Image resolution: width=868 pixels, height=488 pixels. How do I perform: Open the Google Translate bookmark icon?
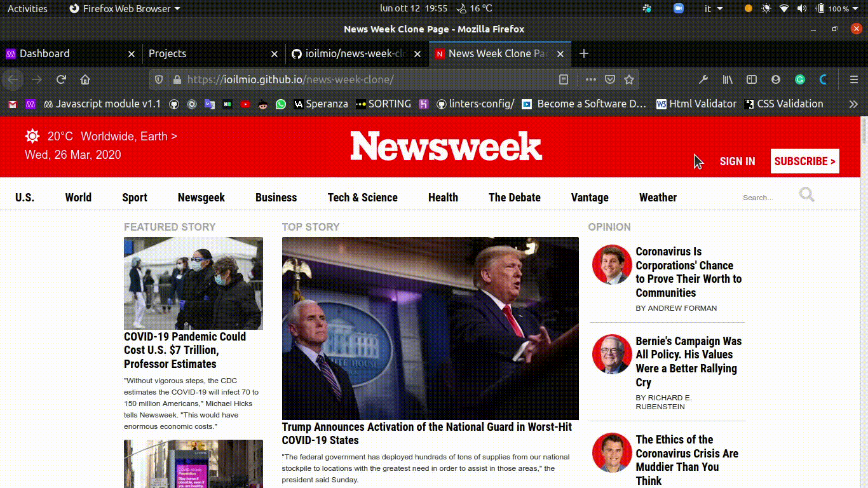pos(210,104)
